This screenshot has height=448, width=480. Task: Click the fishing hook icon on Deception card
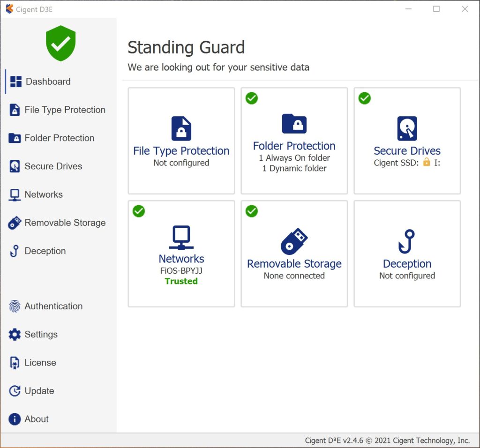pos(407,241)
